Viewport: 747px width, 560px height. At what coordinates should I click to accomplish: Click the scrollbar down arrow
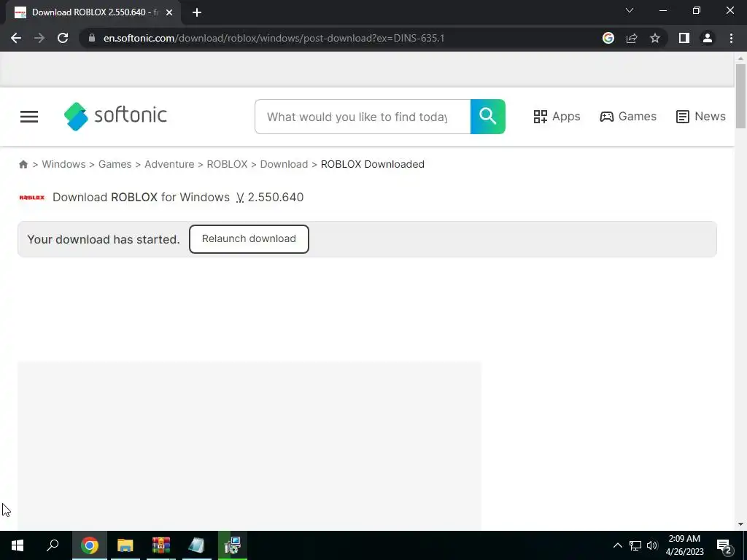[740, 524]
